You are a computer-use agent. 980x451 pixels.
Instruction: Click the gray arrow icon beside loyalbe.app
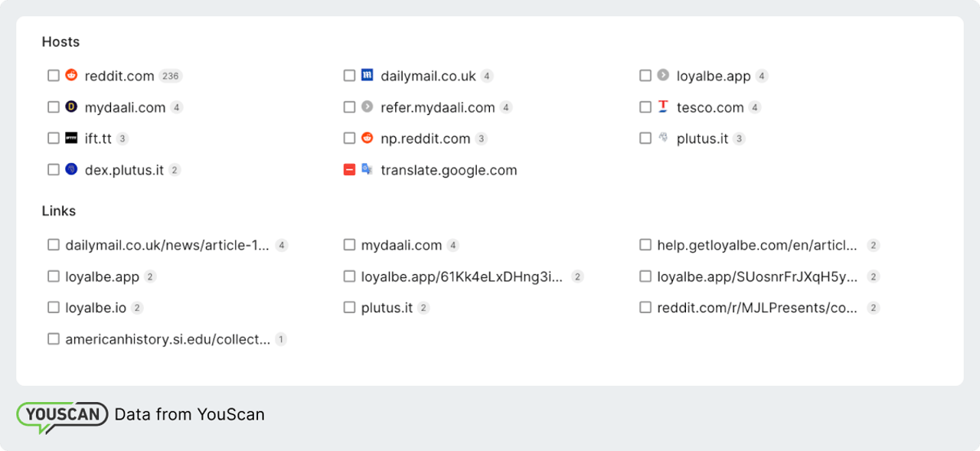[x=663, y=75]
